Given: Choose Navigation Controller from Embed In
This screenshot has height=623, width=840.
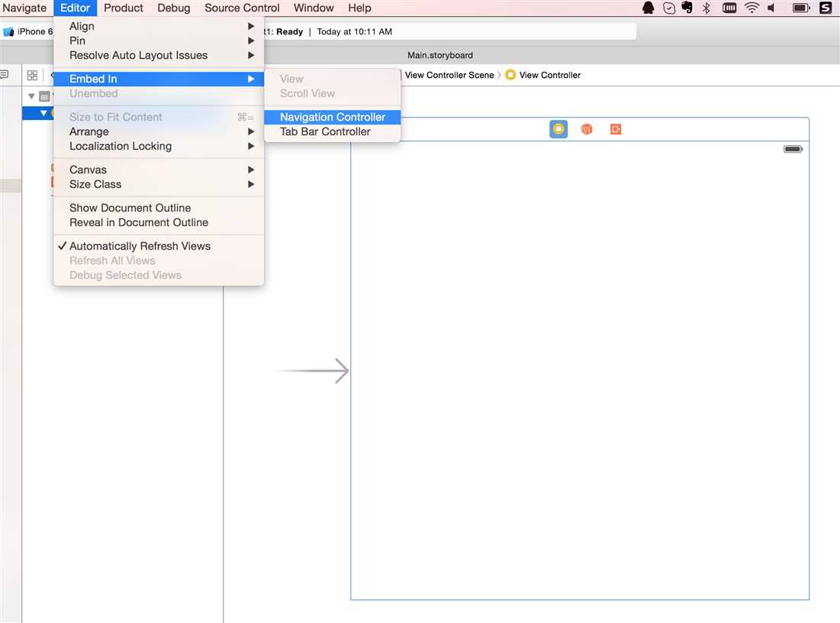Looking at the screenshot, I should [x=332, y=118].
